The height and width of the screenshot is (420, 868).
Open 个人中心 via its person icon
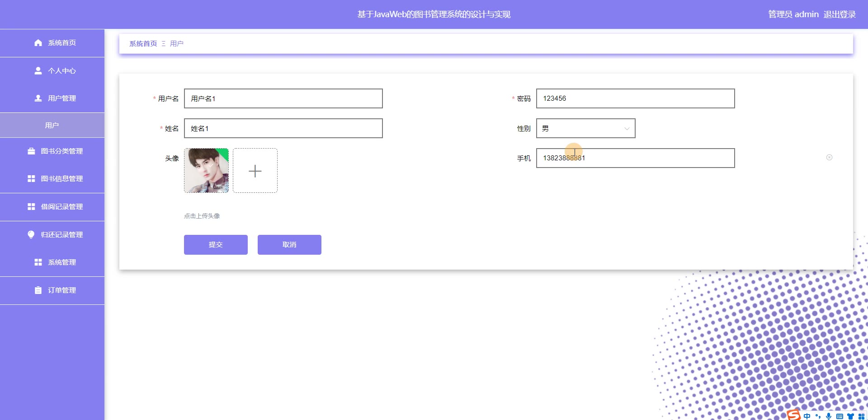click(x=38, y=71)
